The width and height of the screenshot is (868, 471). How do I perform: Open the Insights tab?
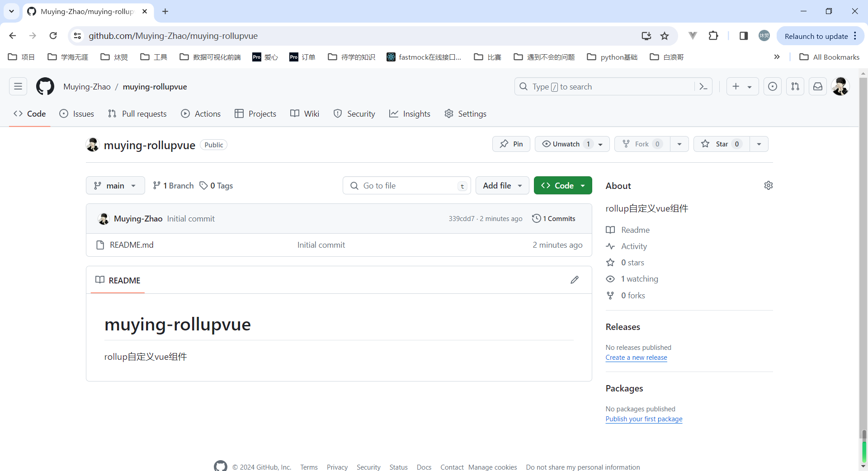tap(410, 114)
